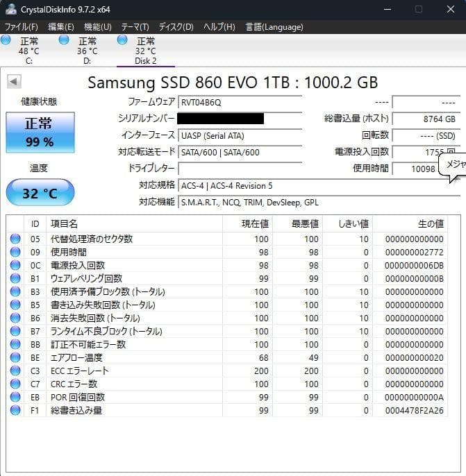The height and width of the screenshot is (476, 466).
Task: Click blue status orb in row 05
Action: coord(15,239)
